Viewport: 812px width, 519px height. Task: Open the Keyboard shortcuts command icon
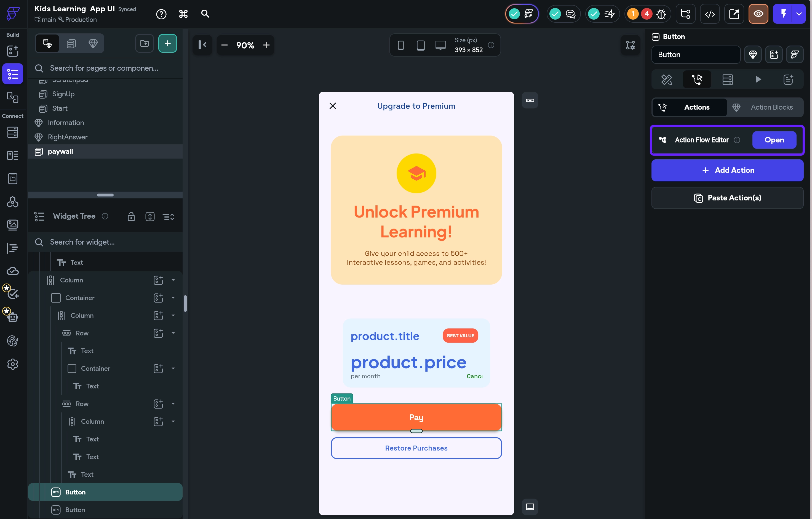click(x=183, y=14)
